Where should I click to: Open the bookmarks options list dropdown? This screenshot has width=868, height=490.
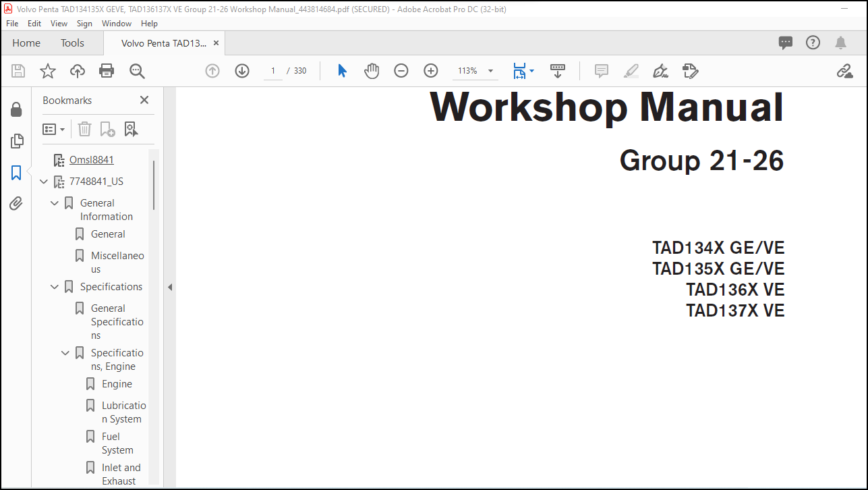click(53, 129)
